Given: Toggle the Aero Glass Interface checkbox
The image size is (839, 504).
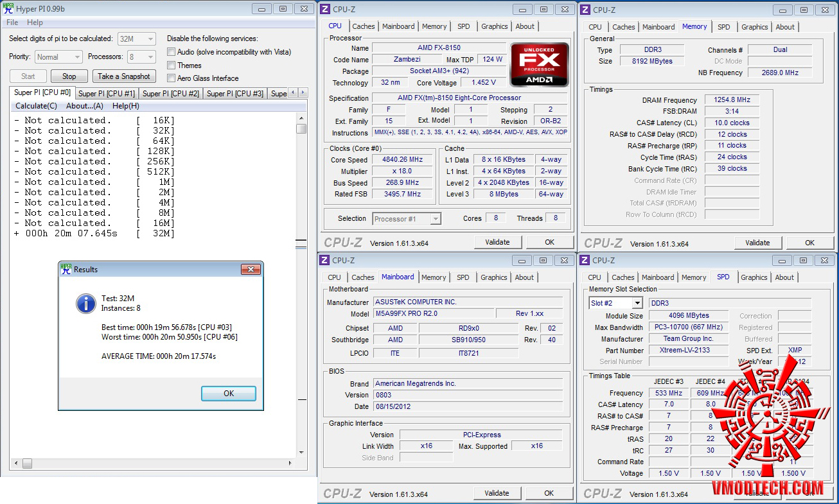Looking at the screenshot, I should click(x=172, y=78).
